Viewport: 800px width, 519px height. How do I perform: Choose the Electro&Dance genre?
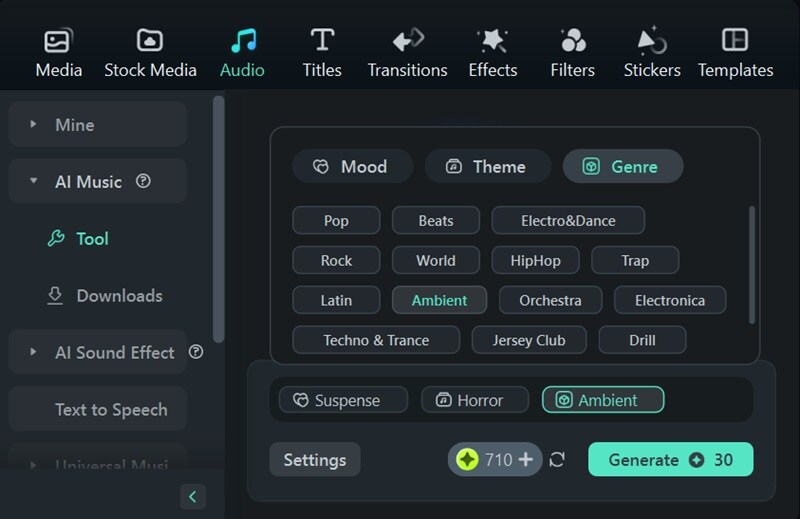568,220
